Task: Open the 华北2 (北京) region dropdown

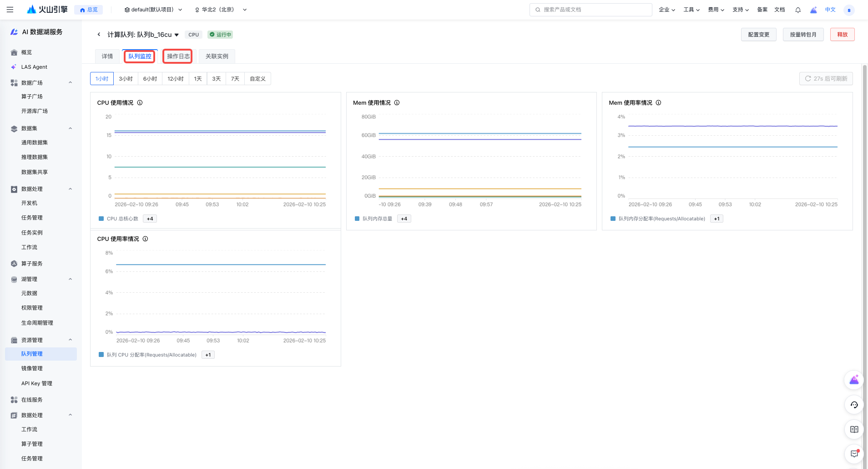Action: click(x=221, y=10)
